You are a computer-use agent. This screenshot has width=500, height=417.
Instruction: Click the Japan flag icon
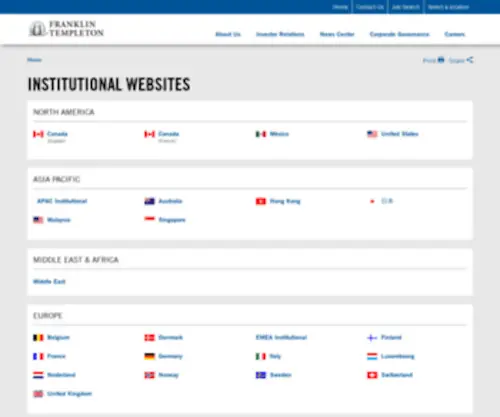372,201
